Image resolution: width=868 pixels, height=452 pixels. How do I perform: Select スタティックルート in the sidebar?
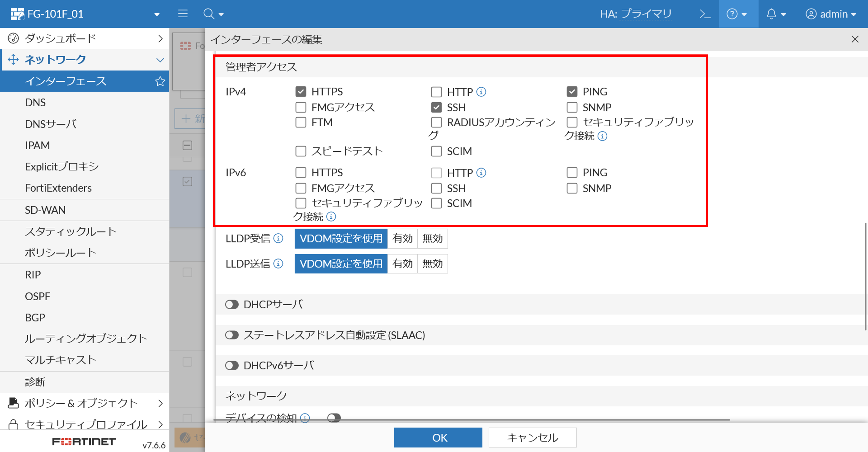[x=70, y=232]
